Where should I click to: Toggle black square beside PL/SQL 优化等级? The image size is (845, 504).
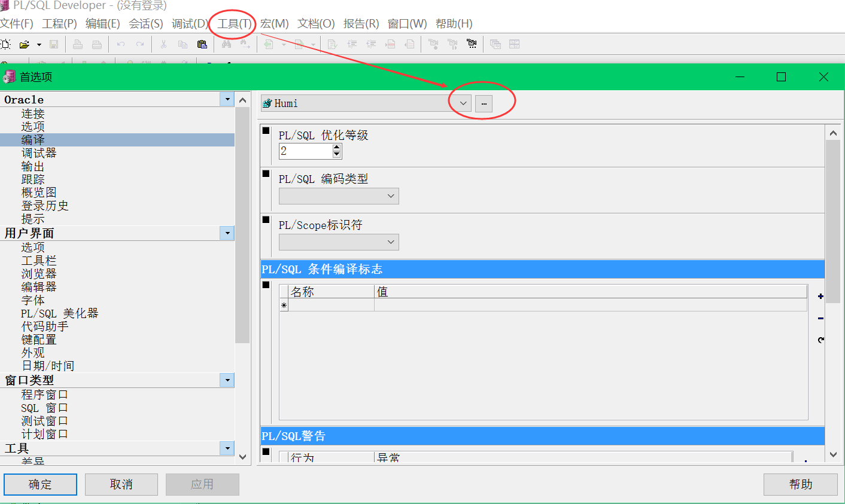click(266, 130)
